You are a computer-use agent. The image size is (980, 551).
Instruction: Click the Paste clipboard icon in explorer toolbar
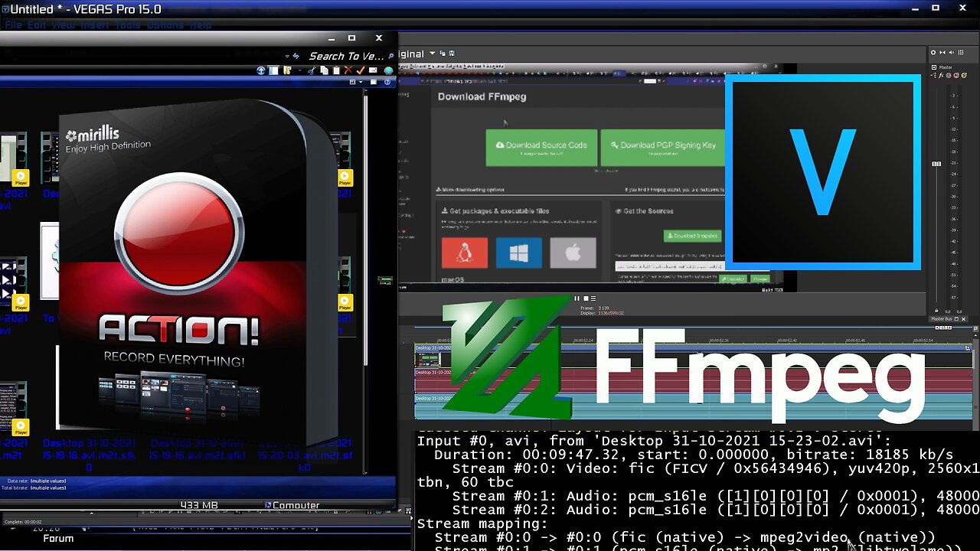(x=336, y=70)
